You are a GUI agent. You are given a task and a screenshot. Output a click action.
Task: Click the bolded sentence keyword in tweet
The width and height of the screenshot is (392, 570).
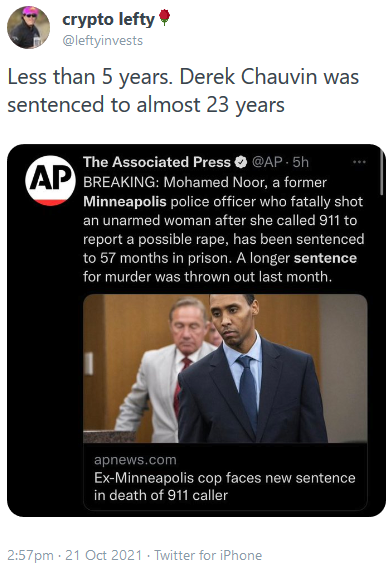point(325,258)
